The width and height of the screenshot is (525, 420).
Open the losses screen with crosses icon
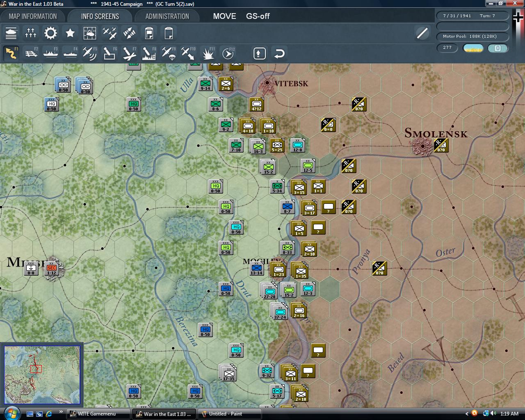coord(31,33)
